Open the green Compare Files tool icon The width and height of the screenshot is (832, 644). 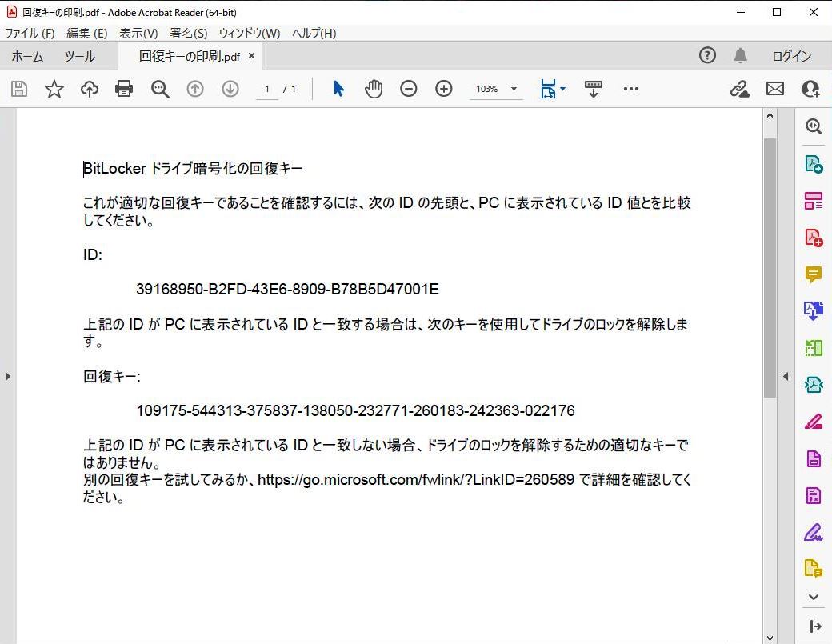(x=814, y=348)
